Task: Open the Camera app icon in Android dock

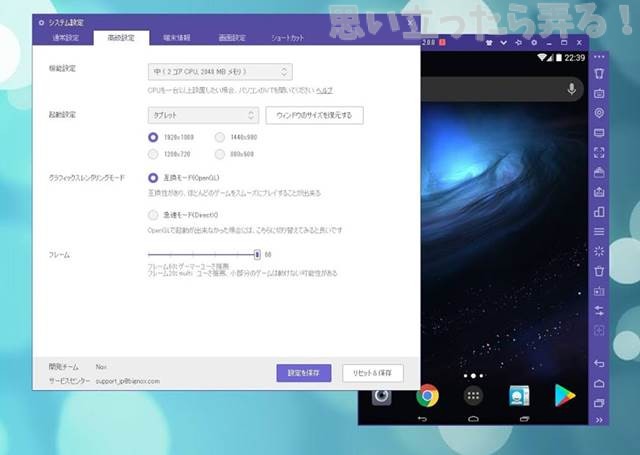Action: pyautogui.click(x=382, y=397)
